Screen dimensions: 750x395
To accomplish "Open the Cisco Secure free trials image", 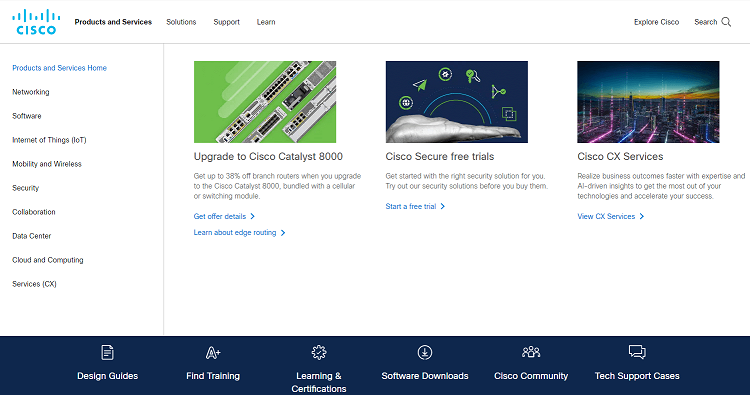I will pyautogui.click(x=457, y=102).
